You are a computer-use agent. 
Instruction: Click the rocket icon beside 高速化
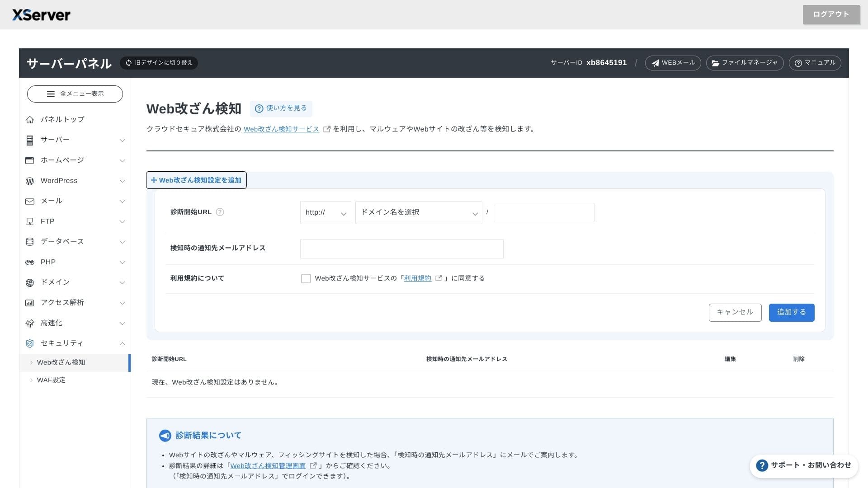coord(30,323)
